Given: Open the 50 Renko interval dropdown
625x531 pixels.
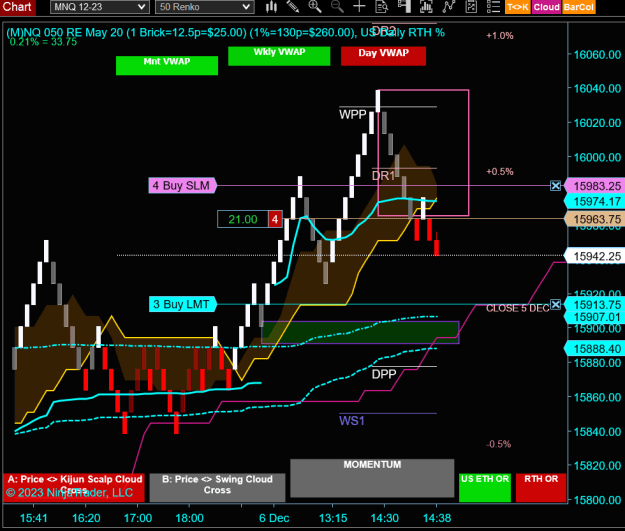Looking at the screenshot, I should [x=204, y=7].
